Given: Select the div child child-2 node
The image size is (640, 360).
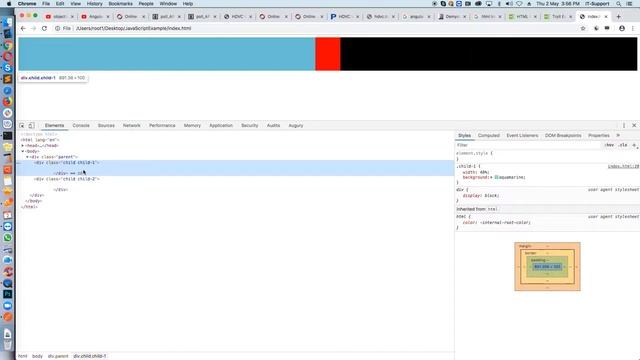Looking at the screenshot, I should [67, 179].
